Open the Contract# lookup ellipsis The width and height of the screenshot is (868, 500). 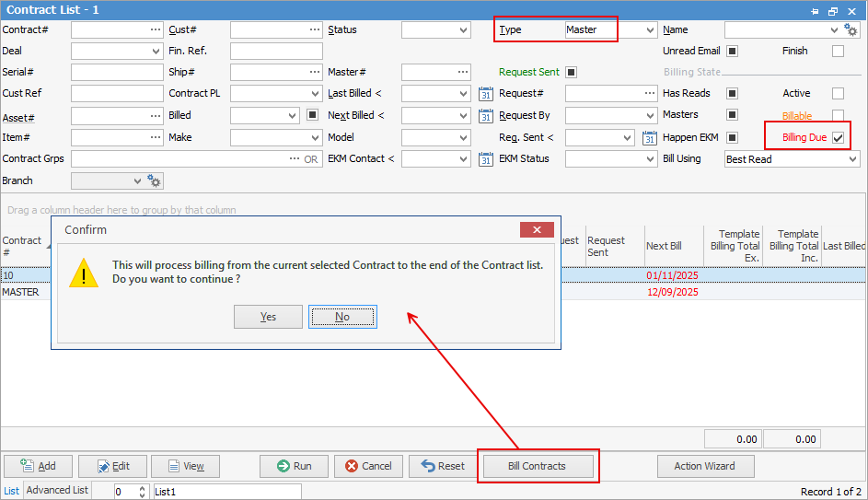(156, 29)
